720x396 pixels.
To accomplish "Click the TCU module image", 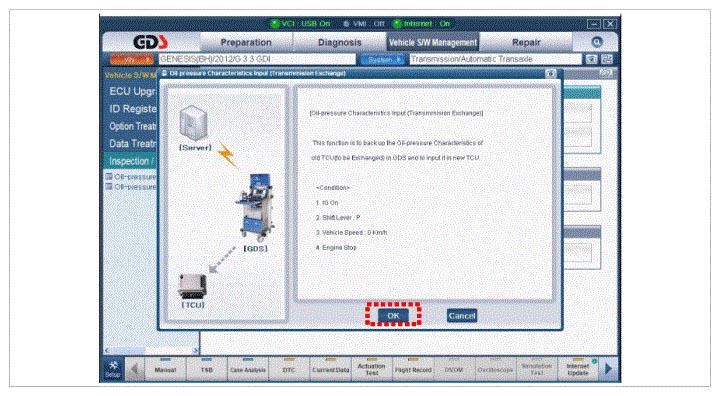I will pos(192,286).
